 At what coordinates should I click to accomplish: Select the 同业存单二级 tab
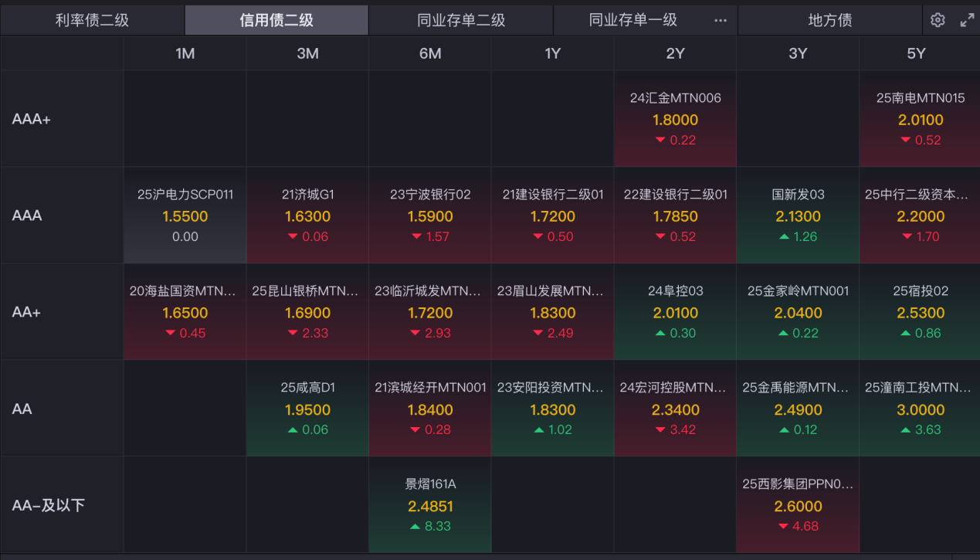point(461,20)
